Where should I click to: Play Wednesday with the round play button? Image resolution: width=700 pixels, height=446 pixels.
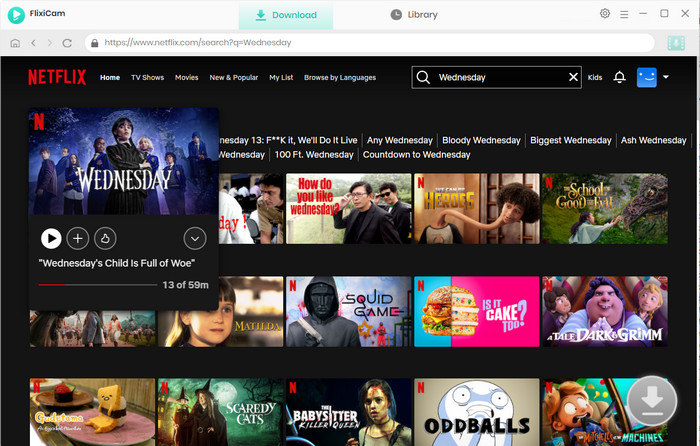pyautogui.click(x=51, y=238)
